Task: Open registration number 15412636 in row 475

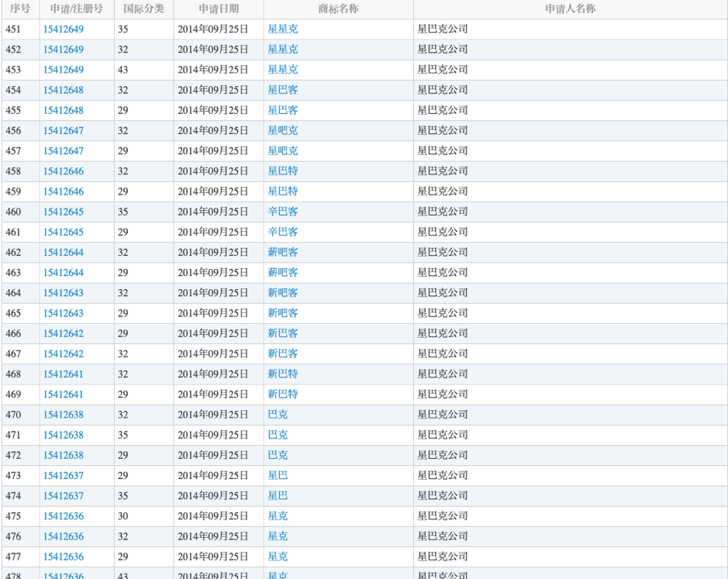Action: (x=63, y=516)
